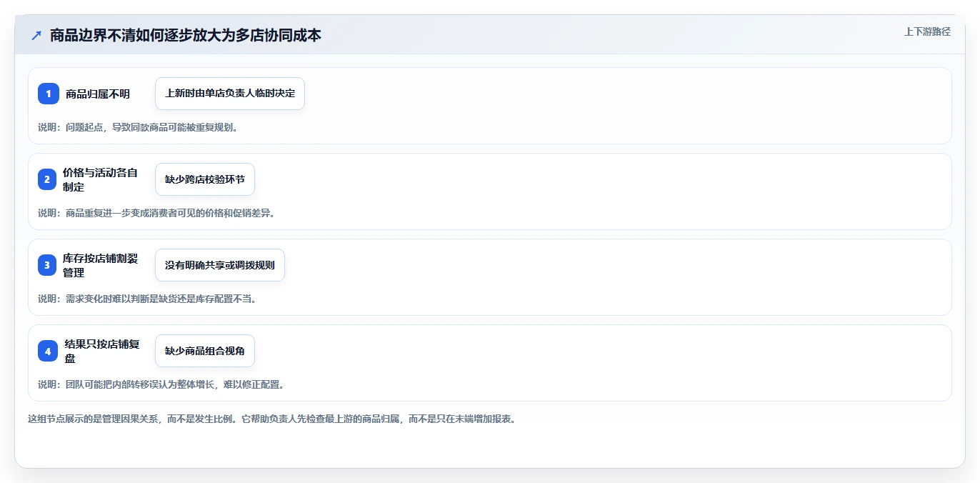This screenshot has width=980, height=483.
Task: Select the 上新时由单店负责人临时决定 chip
Action: click(x=230, y=94)
